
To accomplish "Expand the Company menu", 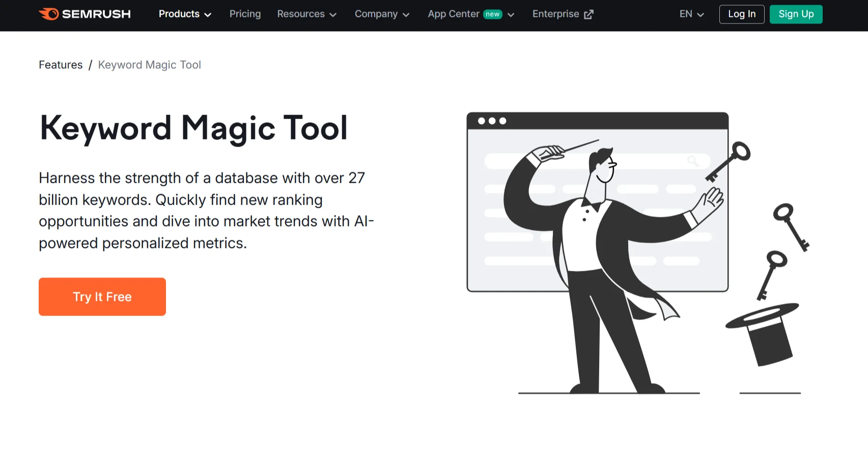I will (x=382, y=14).
